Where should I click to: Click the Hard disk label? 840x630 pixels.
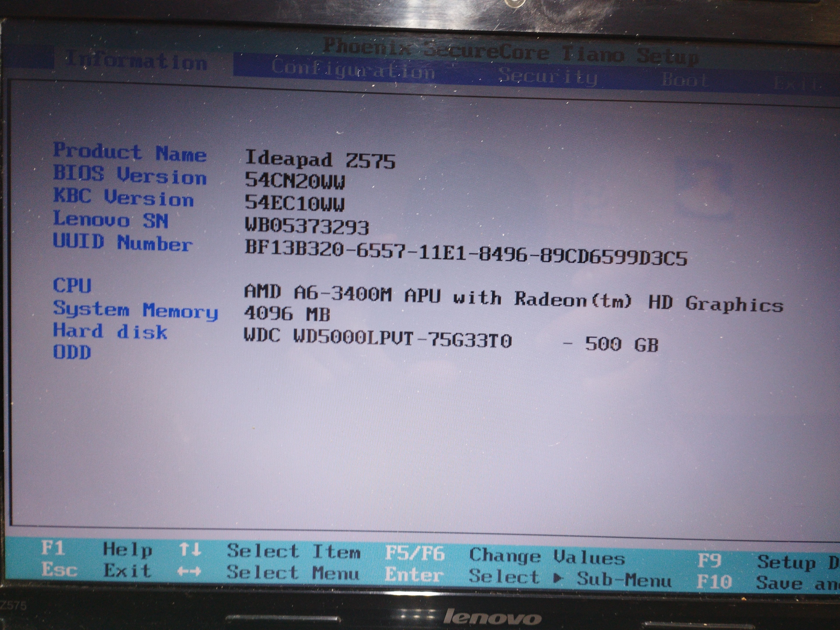[x=110, y=331]
